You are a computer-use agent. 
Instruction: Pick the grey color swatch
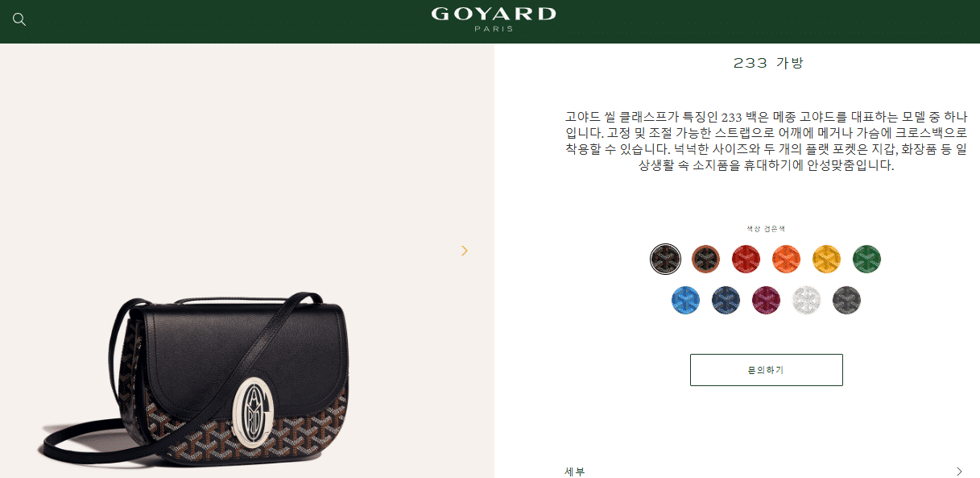846,300
